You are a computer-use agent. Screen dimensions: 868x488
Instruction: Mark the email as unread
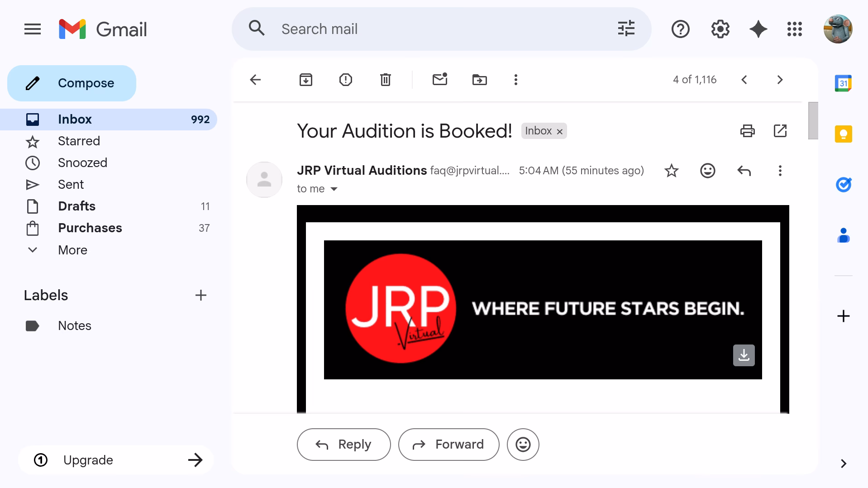click(439, 80)
